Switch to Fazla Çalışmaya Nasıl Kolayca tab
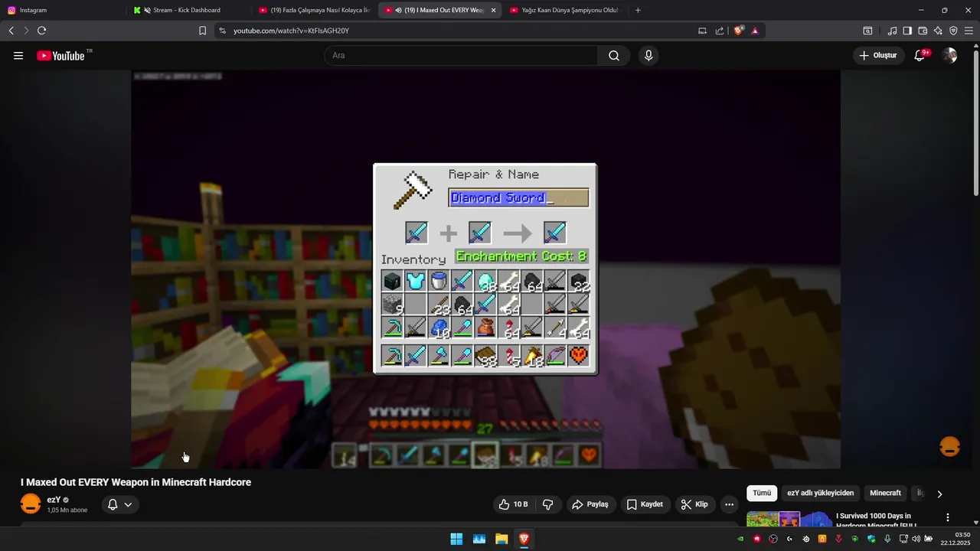The image size is (980, 551). tap(314, 10)
